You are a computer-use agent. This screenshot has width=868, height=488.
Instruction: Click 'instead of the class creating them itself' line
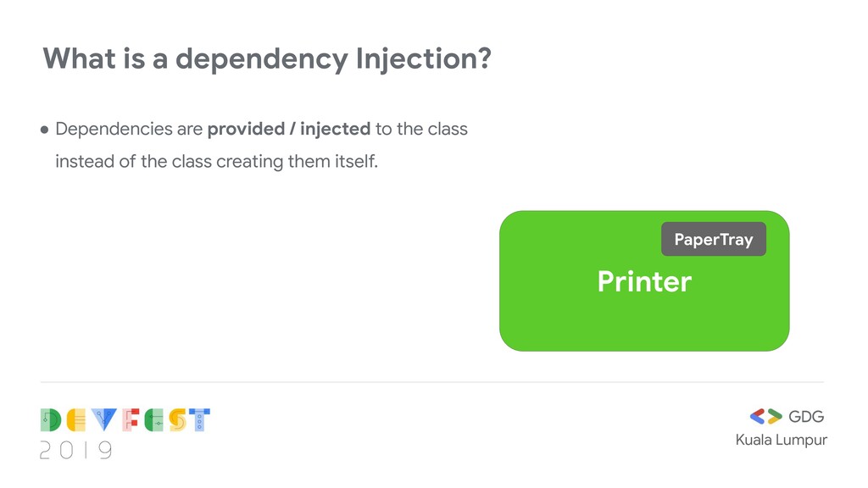pyautogui.click(x=216, y=162)
